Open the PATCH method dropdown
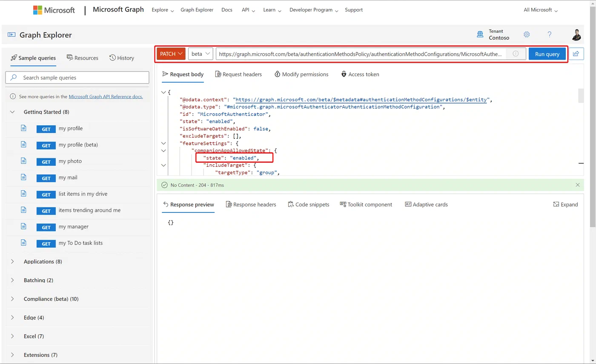This screenshot has width=596, height=364. (171, 54)
